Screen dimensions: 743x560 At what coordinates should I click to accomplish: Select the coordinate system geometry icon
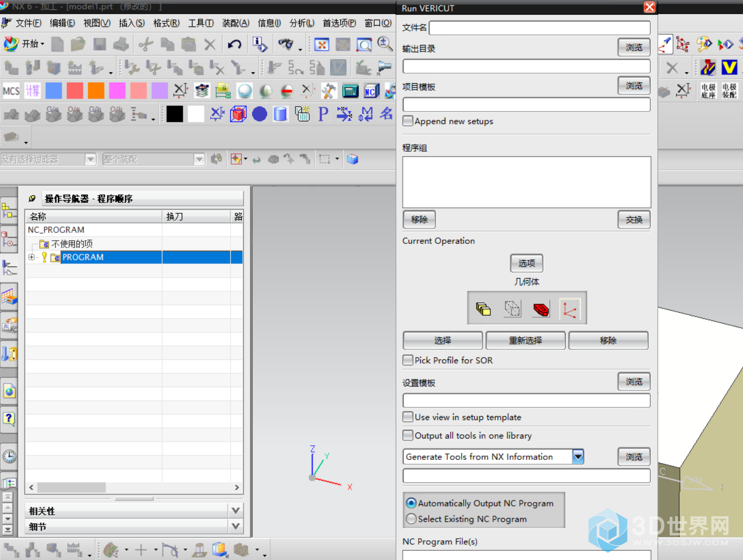[x=570, y=309]
